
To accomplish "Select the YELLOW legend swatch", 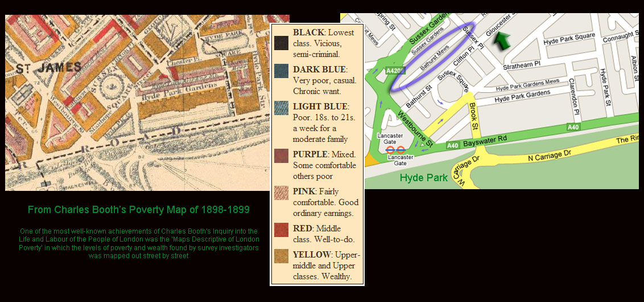I will click(282, 256).
